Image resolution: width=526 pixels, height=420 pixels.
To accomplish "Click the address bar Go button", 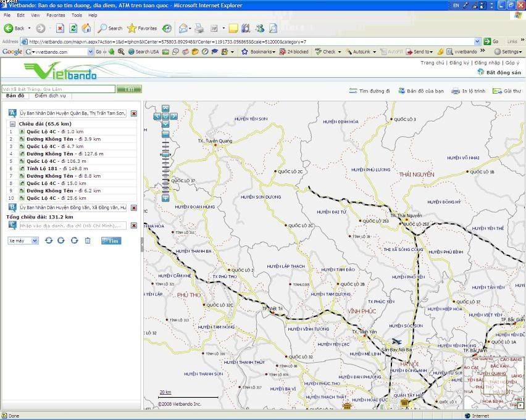I will (x=491, y=41).
